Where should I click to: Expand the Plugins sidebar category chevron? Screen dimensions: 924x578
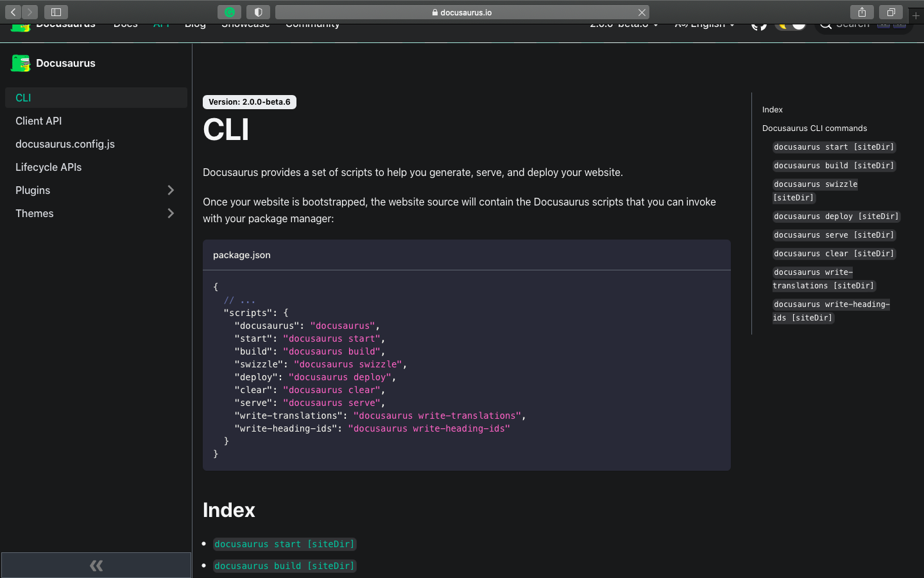(x=171, y=190)
